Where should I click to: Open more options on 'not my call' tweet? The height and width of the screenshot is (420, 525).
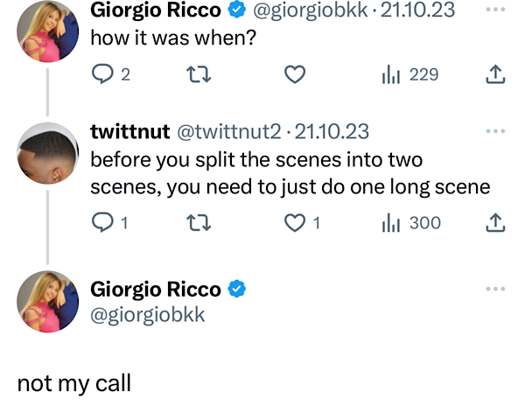pos(495,289)
